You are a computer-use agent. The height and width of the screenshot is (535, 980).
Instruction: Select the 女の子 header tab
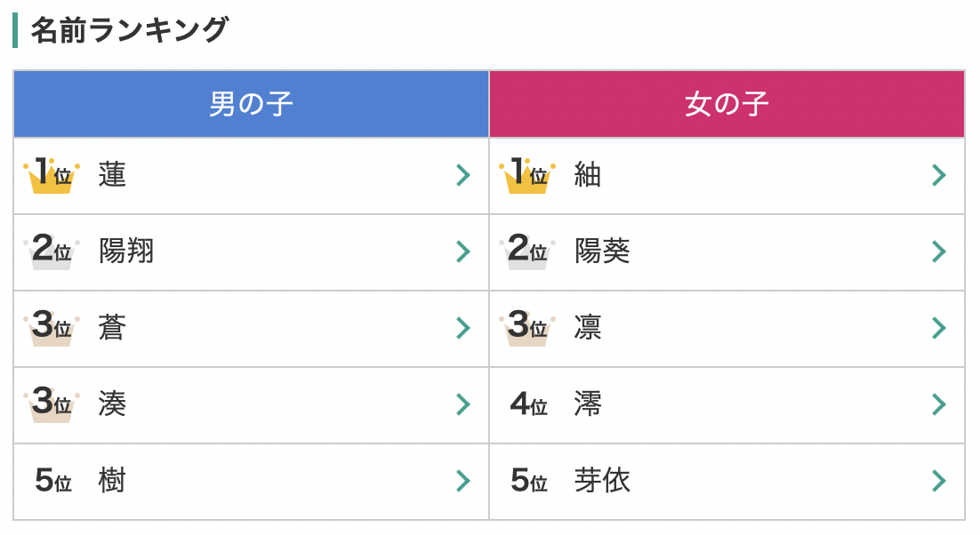pyautogui.click(x=727, y=105)
